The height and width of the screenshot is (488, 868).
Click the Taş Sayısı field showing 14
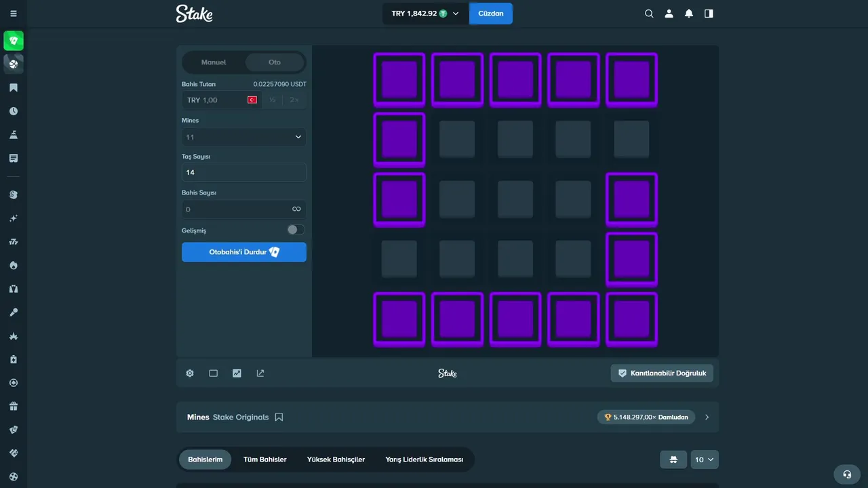(x=244, y=173)
